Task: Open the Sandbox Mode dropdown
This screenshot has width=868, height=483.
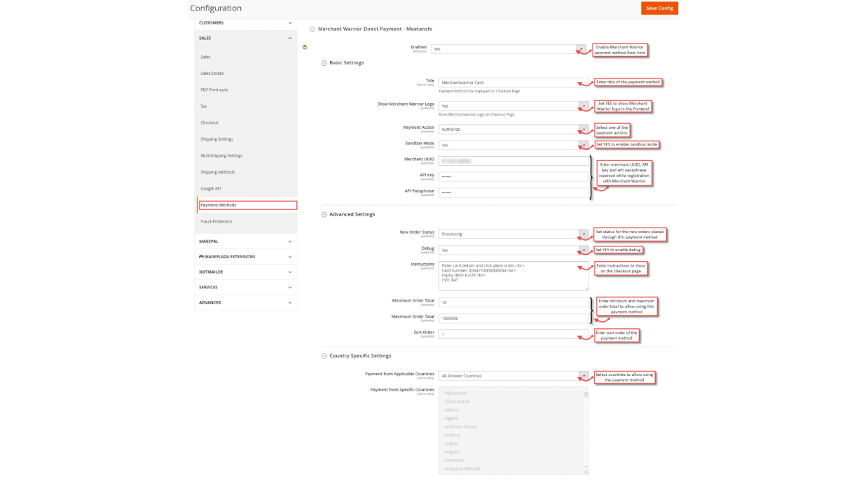Action: click(514, 145)
